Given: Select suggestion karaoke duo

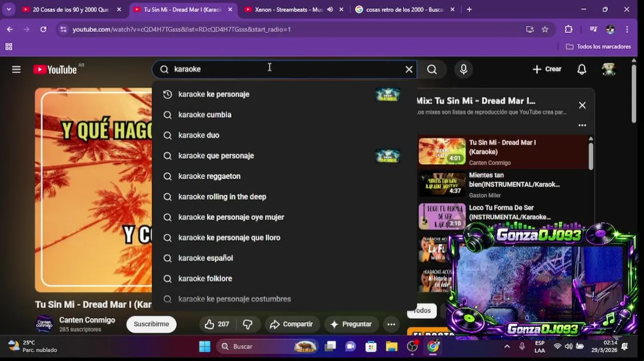Looking at the screenshot, I should click(x=284, y=135).
